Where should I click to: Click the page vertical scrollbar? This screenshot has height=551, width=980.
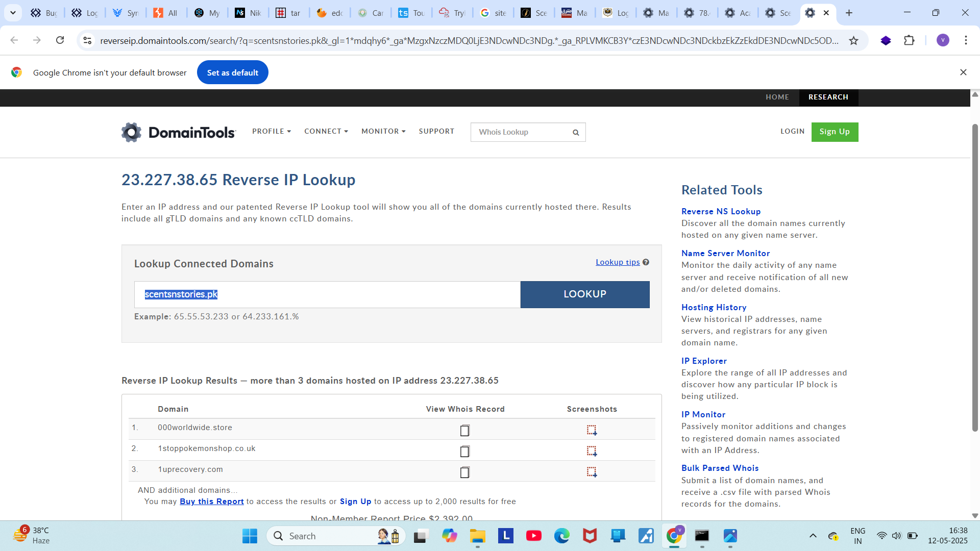click(975, 278)
